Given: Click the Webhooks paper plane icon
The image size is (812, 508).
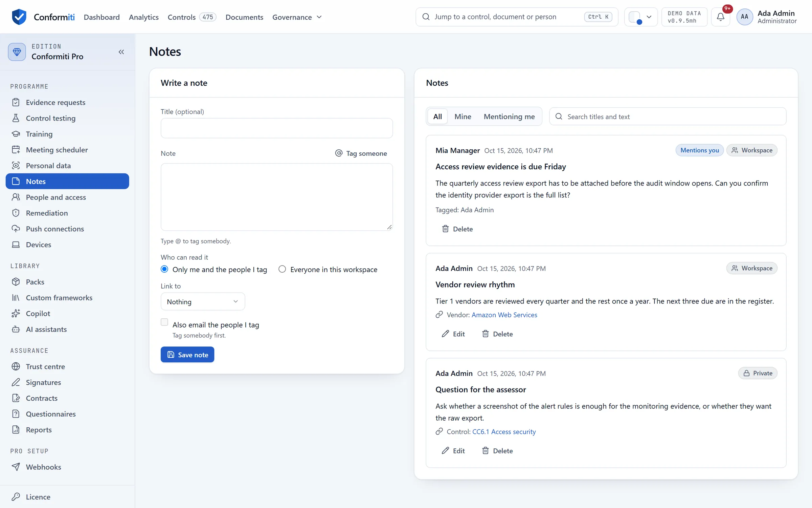Looking at the screenshot, I should click(x=16, y=467).
